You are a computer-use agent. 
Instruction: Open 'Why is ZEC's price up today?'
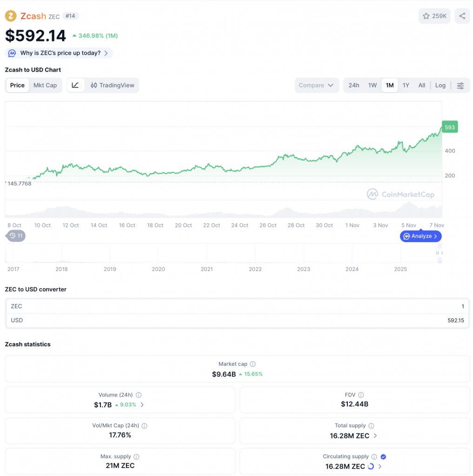(59, 53)
